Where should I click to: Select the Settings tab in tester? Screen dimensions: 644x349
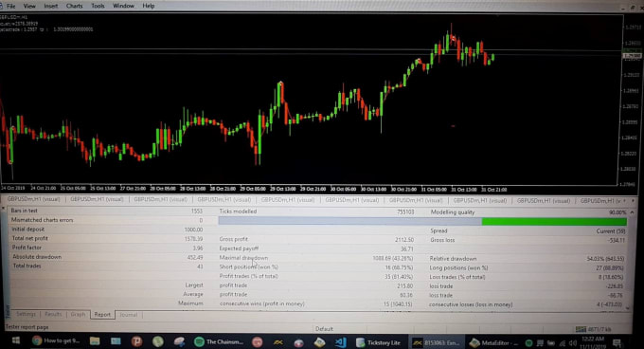point(26,314)
